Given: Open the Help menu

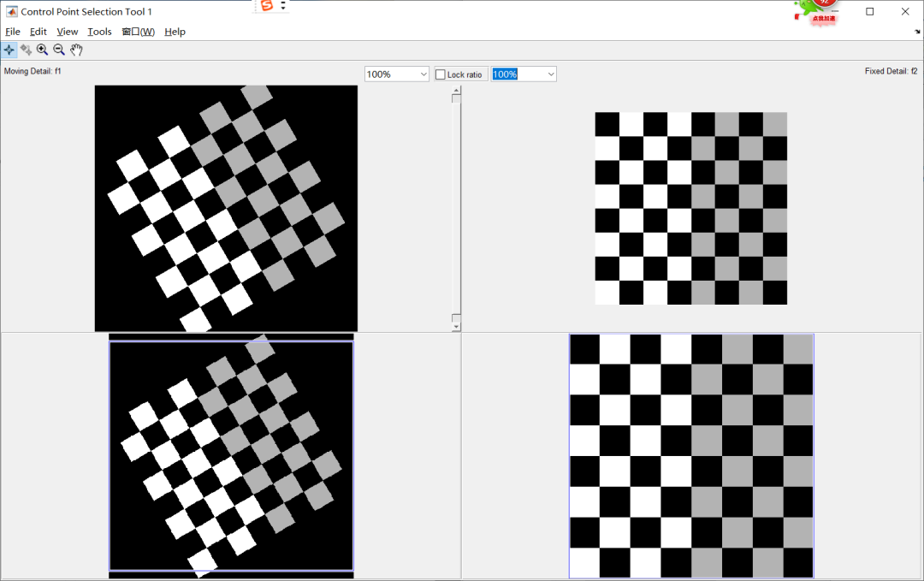Looking at the screenshot, I should point(175,32).
